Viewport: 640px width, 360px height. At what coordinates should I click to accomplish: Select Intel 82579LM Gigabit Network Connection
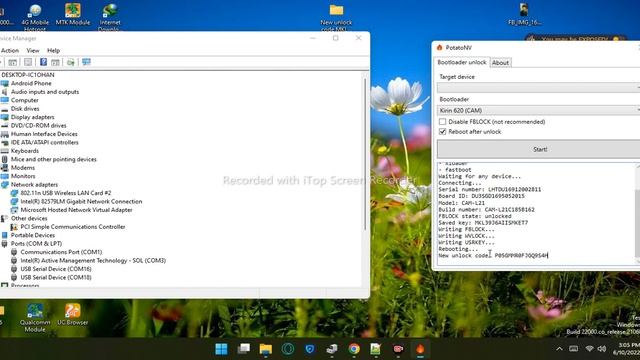tap(81, 202)
